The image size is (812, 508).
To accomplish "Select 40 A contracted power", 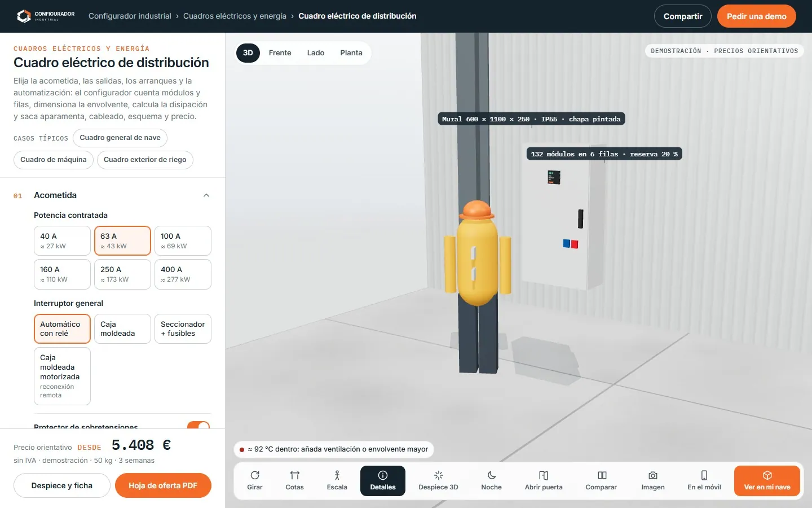I will click(x=62, y=241).
